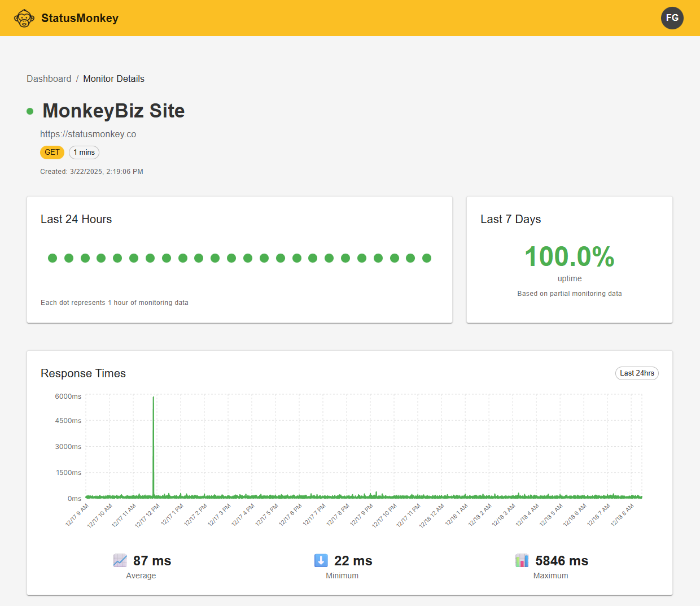Visit the https://statusmonkey.co link
The height and width of the screenshot is (606, 700).
click(x=88, y=134)
